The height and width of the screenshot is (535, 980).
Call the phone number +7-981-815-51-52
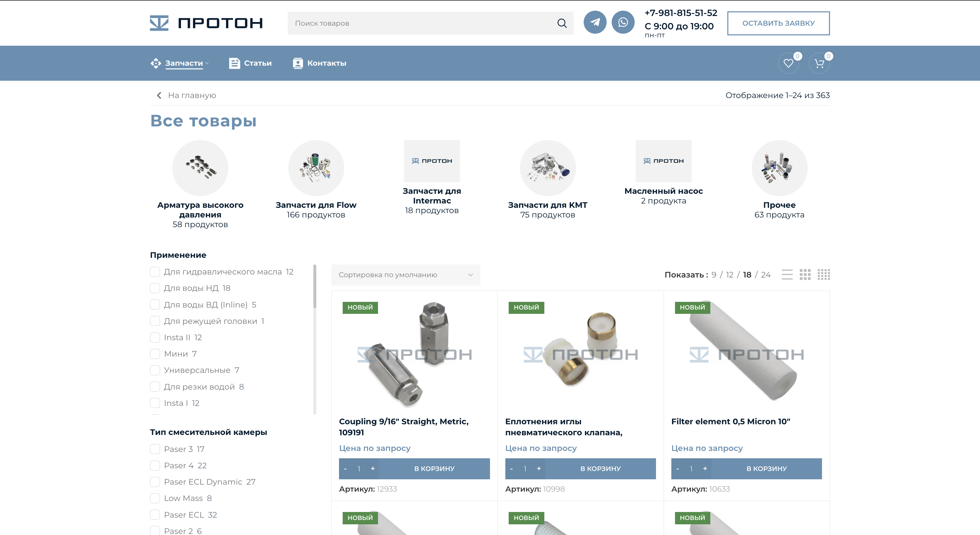pos(681,13)
